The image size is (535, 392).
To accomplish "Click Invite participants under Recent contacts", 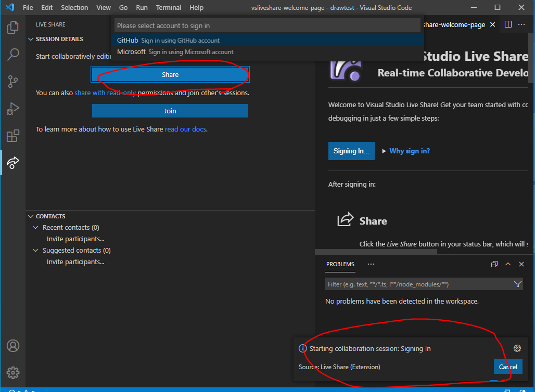I will 75,239.
